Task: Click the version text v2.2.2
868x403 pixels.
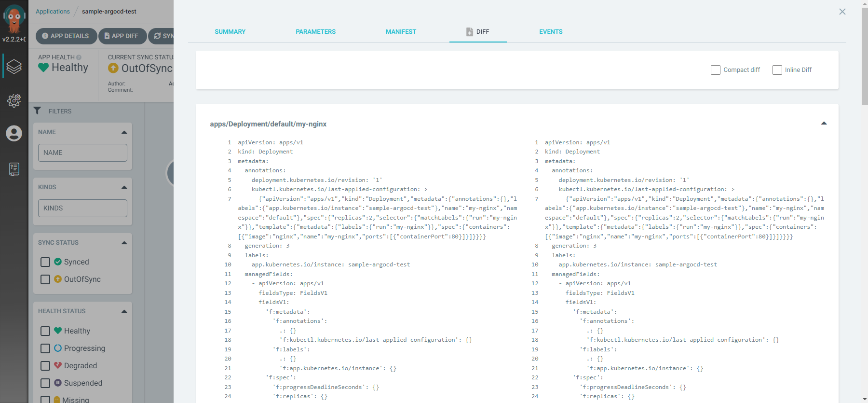Action: click(14, 39)
